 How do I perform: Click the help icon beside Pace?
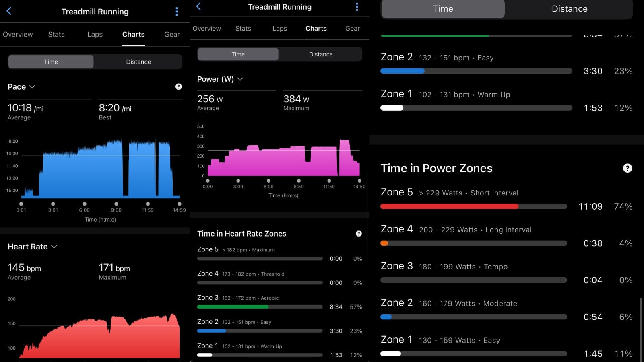179,87
